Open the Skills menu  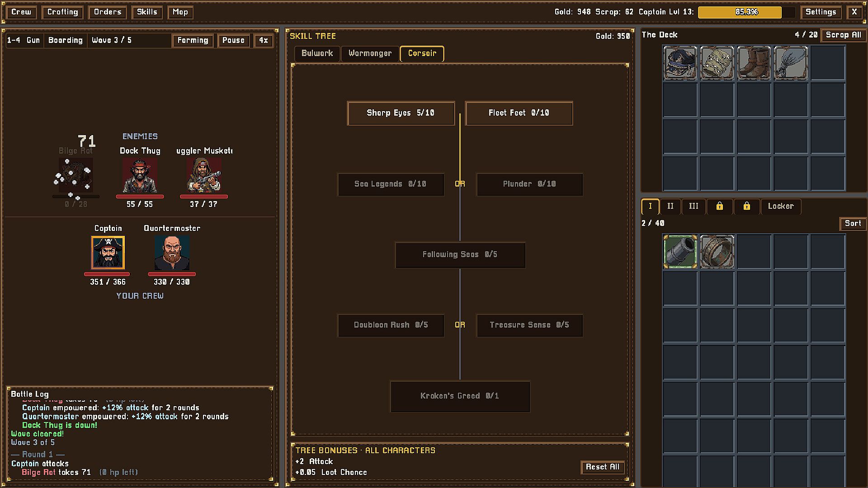click(147, 12)
